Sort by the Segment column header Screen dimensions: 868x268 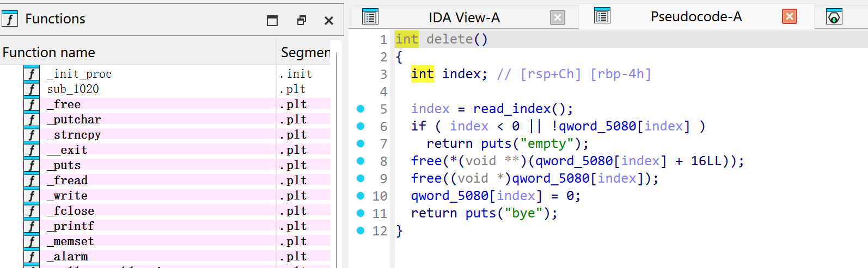click(x=305, y=52)
